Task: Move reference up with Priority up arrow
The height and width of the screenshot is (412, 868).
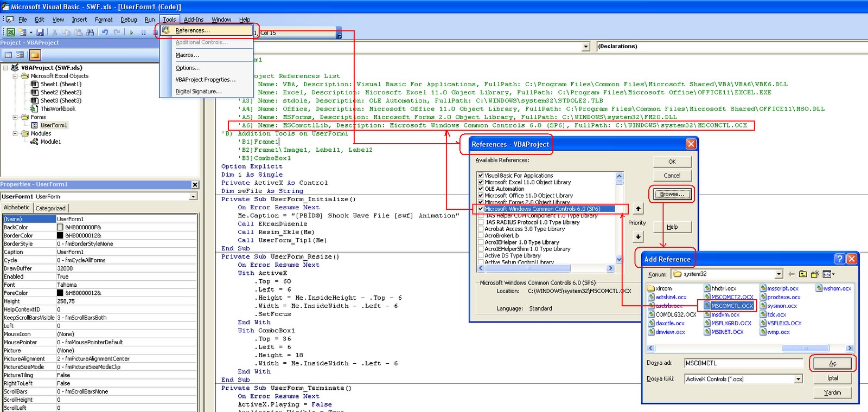Action: [x=639, y=209]
